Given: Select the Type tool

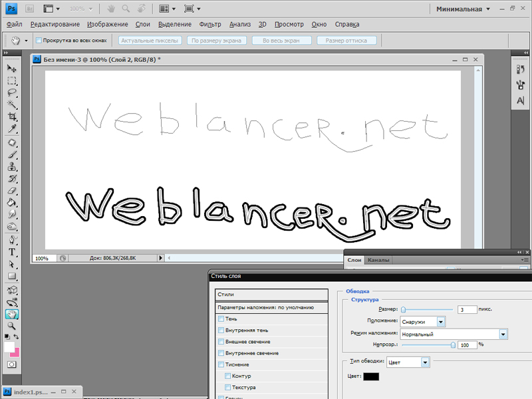Looking at the screenshot, I should pos(12,252).
